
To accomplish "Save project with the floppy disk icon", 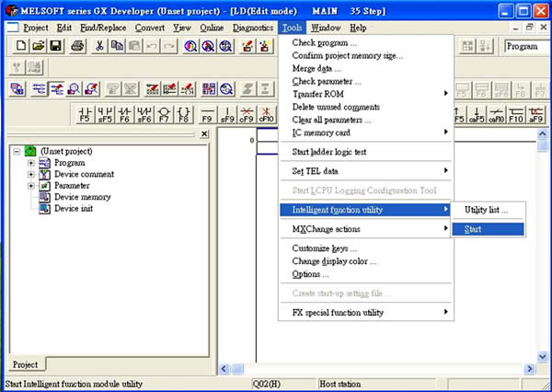I will point(55,46).
